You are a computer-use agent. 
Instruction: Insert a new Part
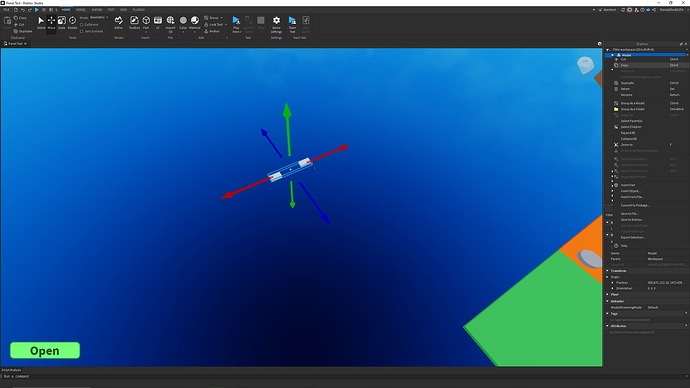pos(146,22)
